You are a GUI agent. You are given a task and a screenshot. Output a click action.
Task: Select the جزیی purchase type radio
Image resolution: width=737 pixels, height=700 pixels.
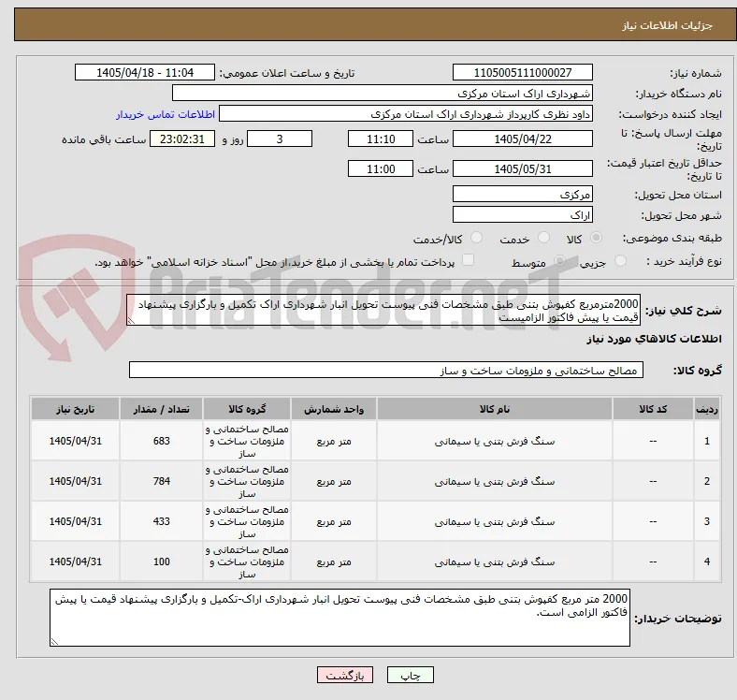tap(620, 260)
